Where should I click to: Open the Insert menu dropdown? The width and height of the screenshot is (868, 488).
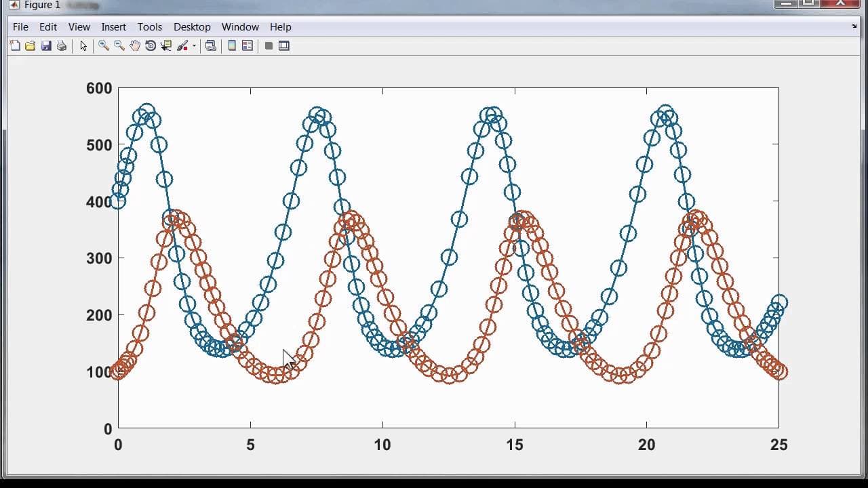[x=114, y=27]
